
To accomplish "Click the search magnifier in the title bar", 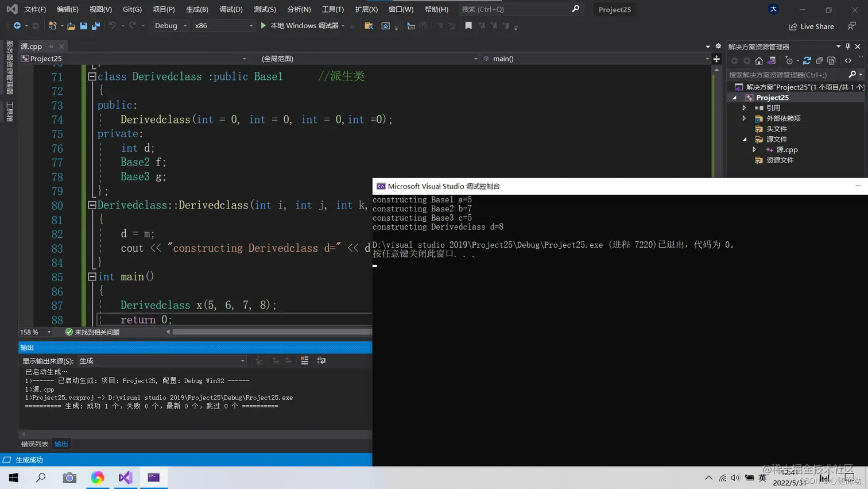I will tap(576, 9).
